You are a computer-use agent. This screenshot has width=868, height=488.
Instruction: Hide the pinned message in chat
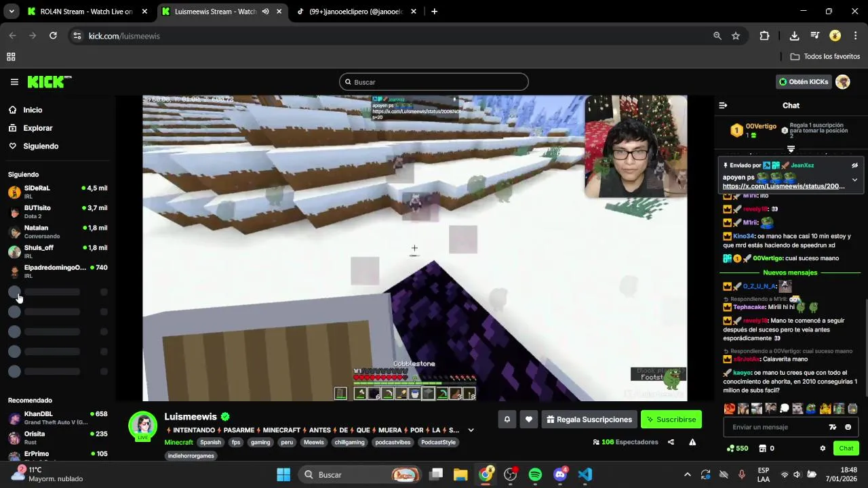854,165
